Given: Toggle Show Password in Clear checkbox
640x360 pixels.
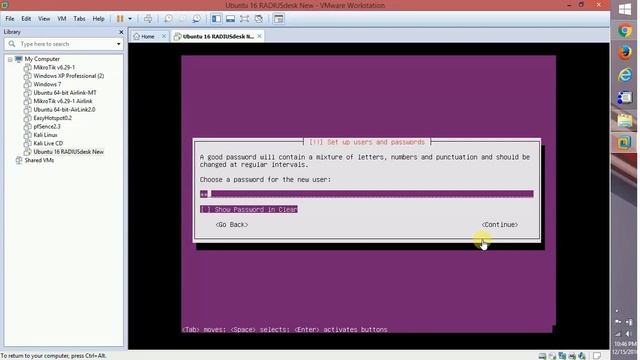Looking at the screenshot, I should 249,209.
